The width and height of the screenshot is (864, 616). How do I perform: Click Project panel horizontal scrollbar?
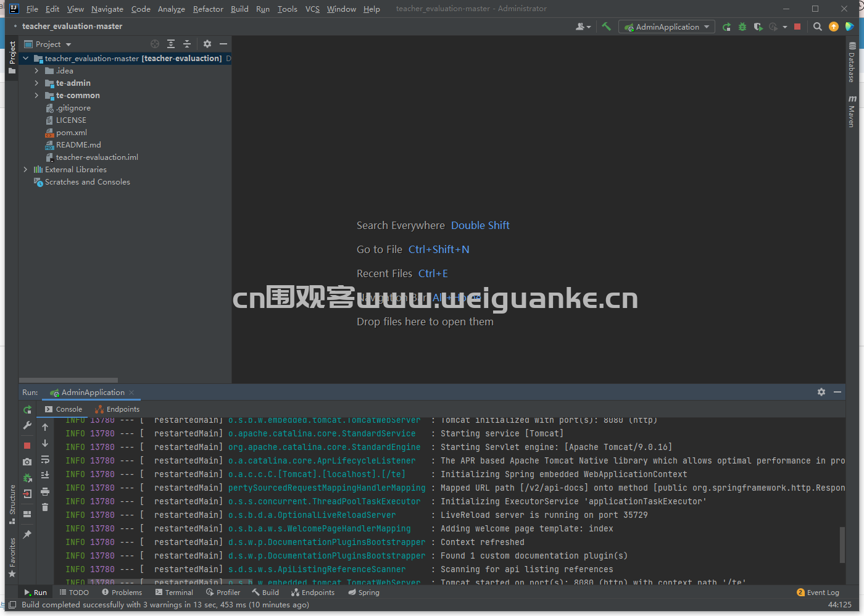pos(69,380)
